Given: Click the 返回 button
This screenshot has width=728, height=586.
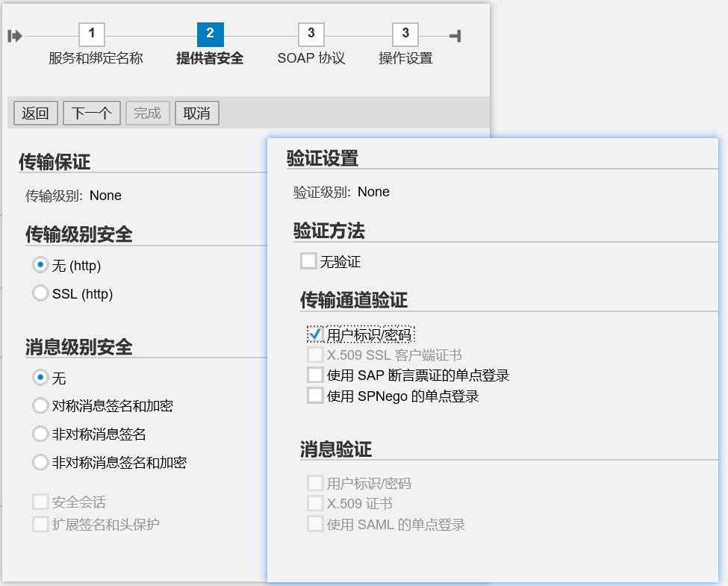Looking at the screenshot, I should pyautogui.click(x=35, y=113).
